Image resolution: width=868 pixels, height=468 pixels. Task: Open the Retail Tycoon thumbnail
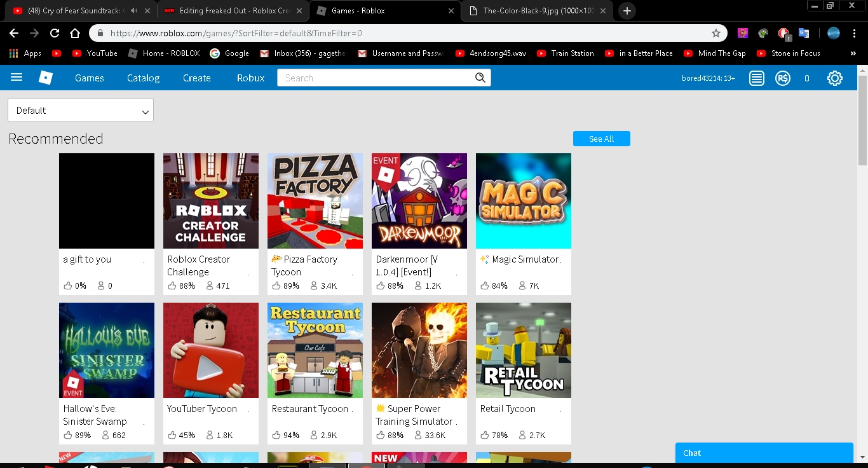pyautogui.click(x=524, y=350)
